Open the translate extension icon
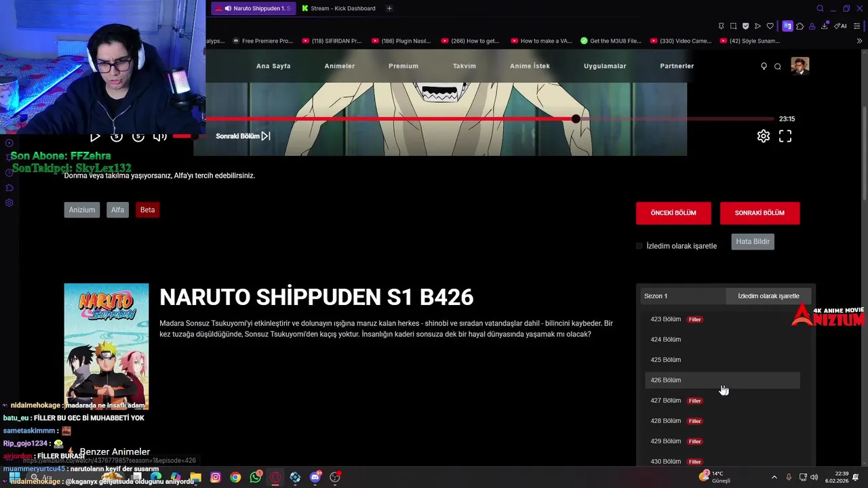Screen dimensions: 868x488 [x=787, y=26]
